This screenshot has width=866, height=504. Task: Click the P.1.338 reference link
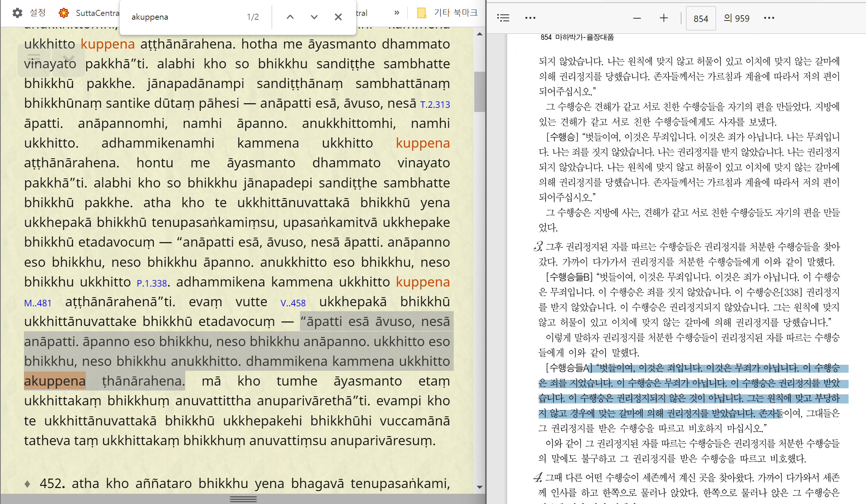[x=152, y=283]
